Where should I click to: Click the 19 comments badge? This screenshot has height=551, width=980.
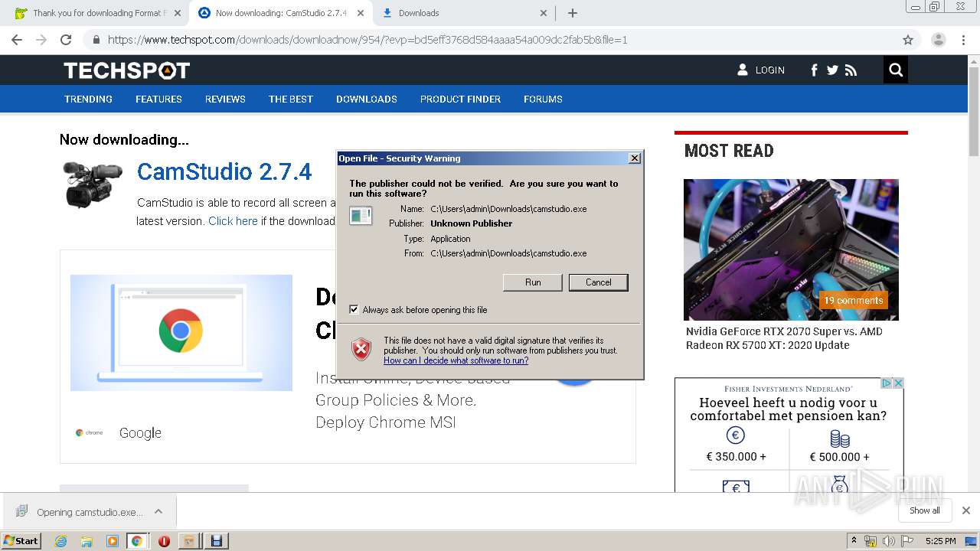tap(853, 300)
